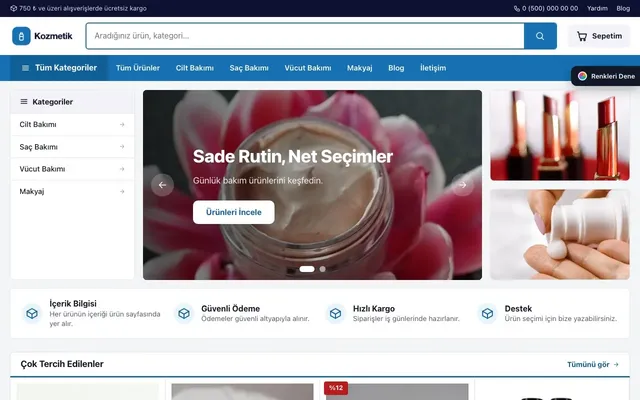Go to previous slide with left arrow

click(x=162, y=185)
